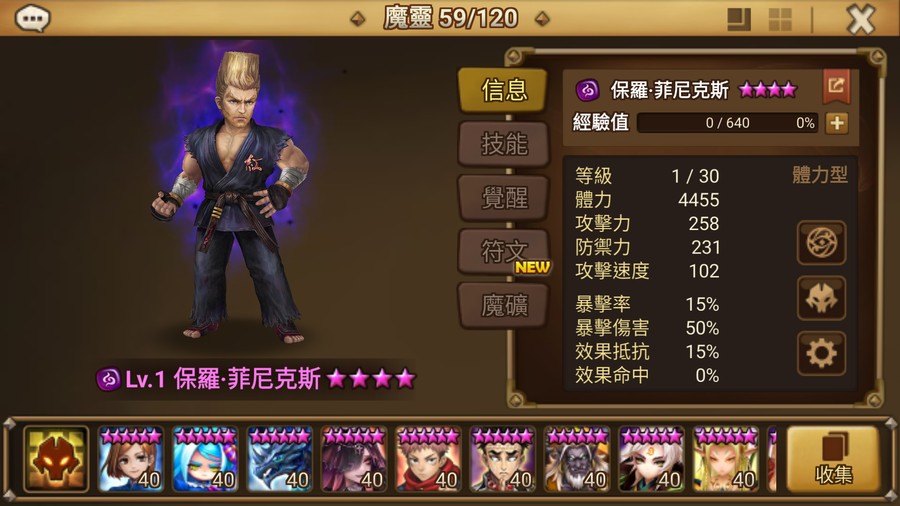Go to next monster with right diamond arrow
This screenshot has height=506, width=900.
click(x=542, y=19)
